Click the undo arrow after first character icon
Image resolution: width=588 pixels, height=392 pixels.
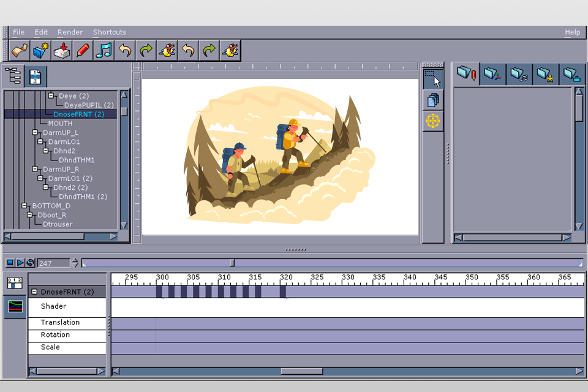click(x=188, y=50)
